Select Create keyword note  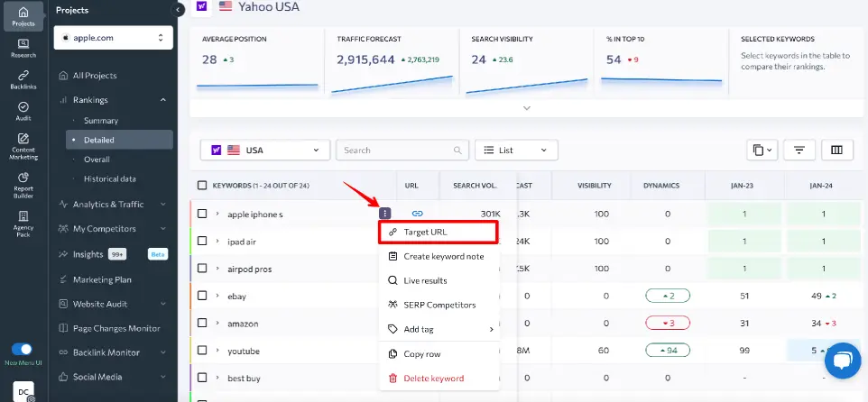(x=439, y=257)
